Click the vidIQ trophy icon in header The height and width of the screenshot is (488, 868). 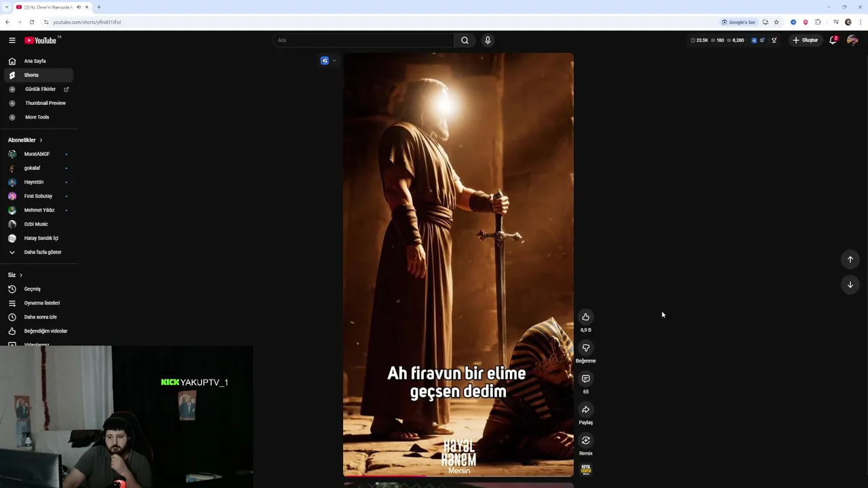point(774,40)
